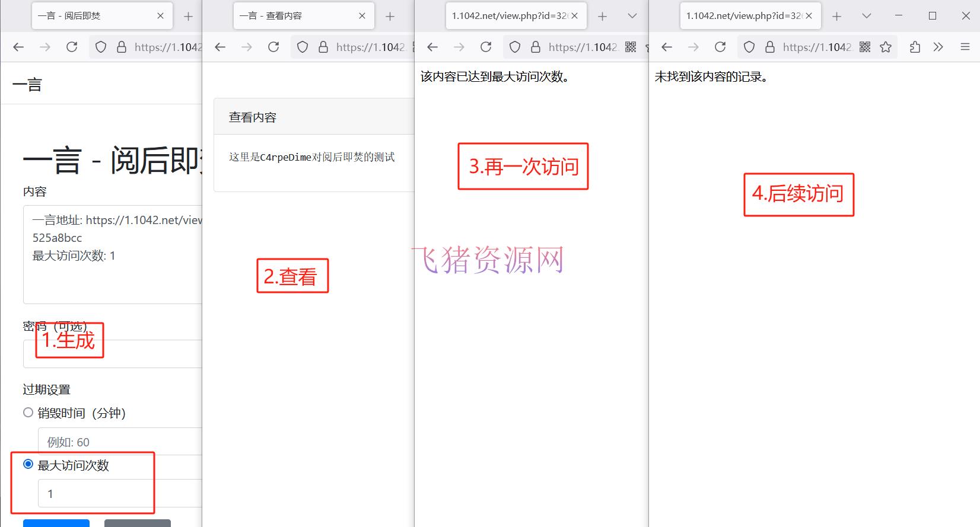
Task: Open QR code icon in 未找到该内容的记录 window
Action: [x=865, y=47]
